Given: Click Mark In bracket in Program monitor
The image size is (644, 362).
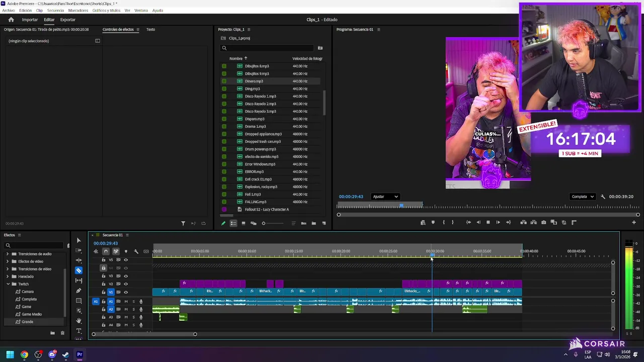Looking at the screenshot, I should click(x=443, y=222).
